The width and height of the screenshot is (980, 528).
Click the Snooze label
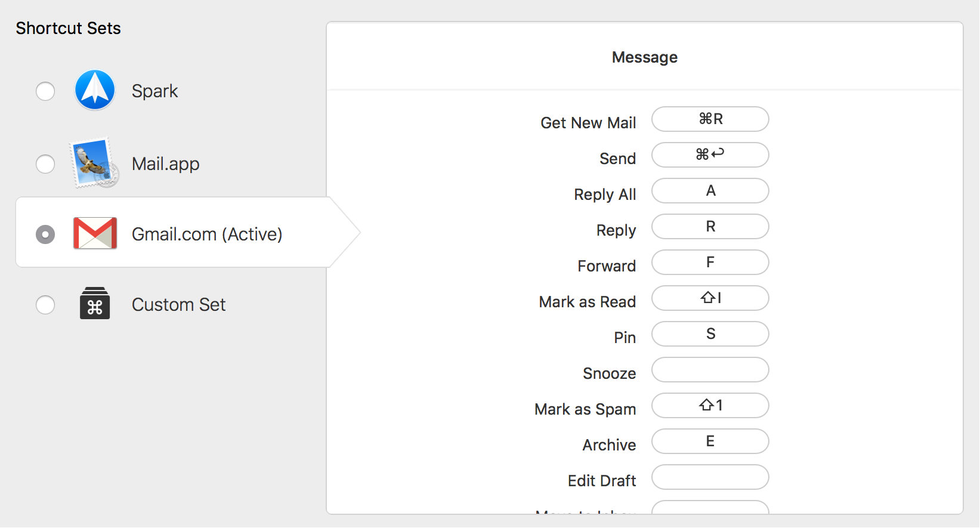coord(610,373)
